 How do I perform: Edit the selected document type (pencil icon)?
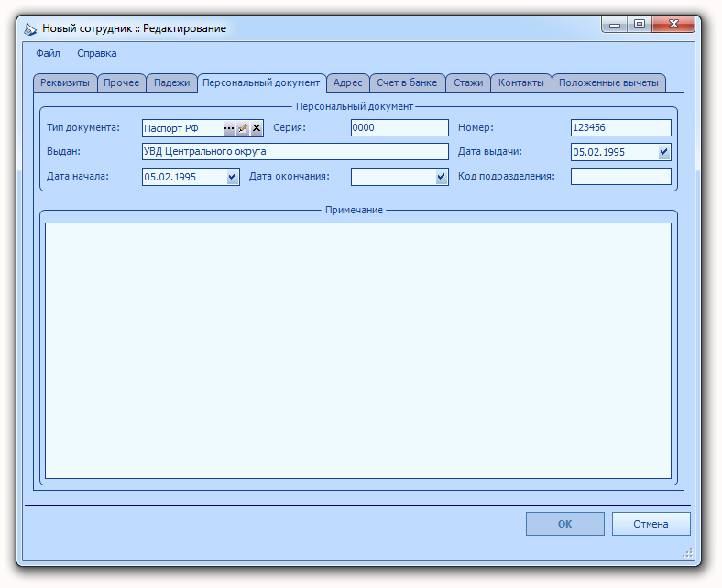pos(243,128)
